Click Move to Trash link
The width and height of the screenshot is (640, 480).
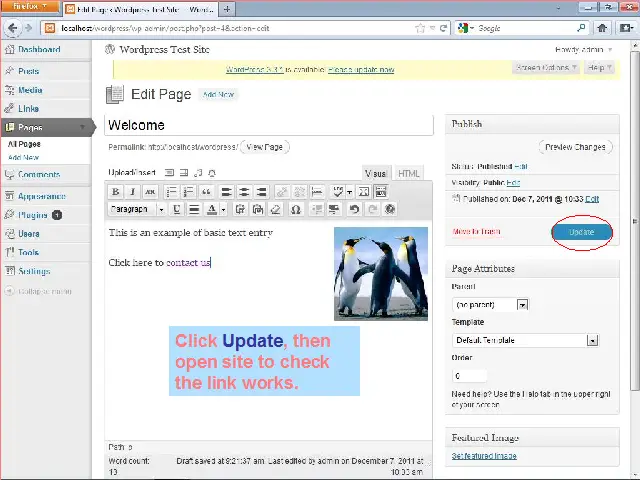(476, 231)
